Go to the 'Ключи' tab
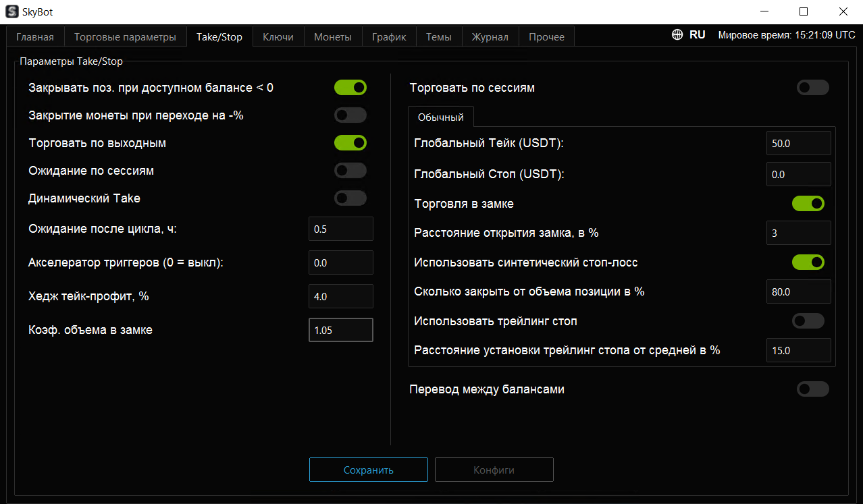Viewport: 863px width, 504px height. point(278,37)
